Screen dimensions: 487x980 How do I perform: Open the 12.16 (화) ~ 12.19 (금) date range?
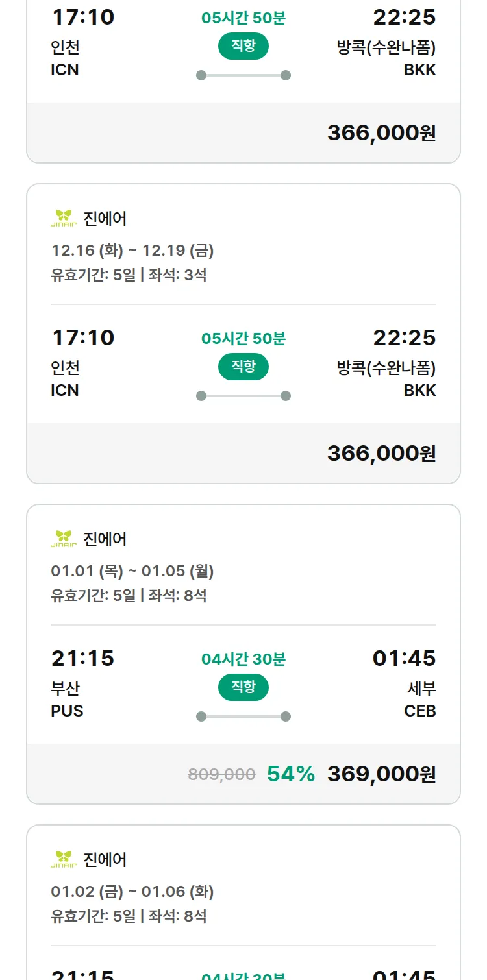click(x=132, y=250)
